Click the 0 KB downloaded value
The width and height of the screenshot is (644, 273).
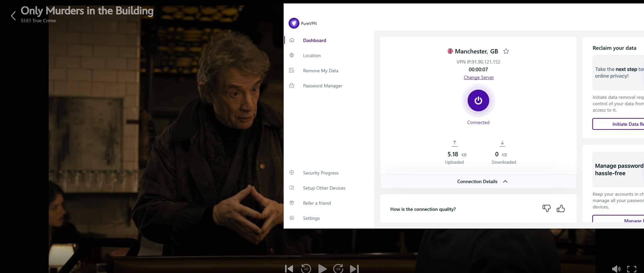pos(501,154)
